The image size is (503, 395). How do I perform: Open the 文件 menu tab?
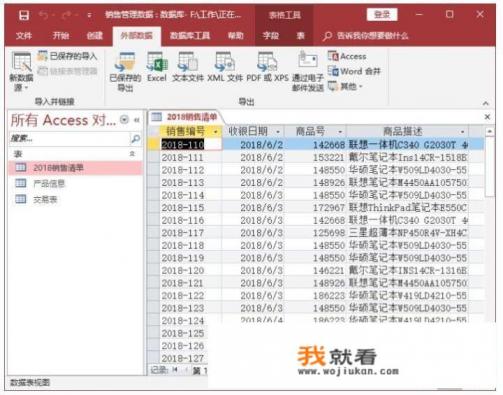click(24, 36)
